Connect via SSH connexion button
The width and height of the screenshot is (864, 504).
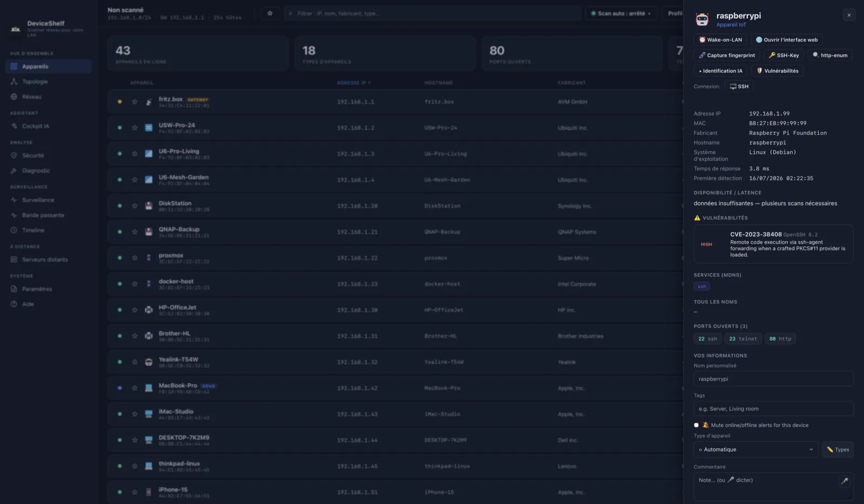[x=739, y=86]
